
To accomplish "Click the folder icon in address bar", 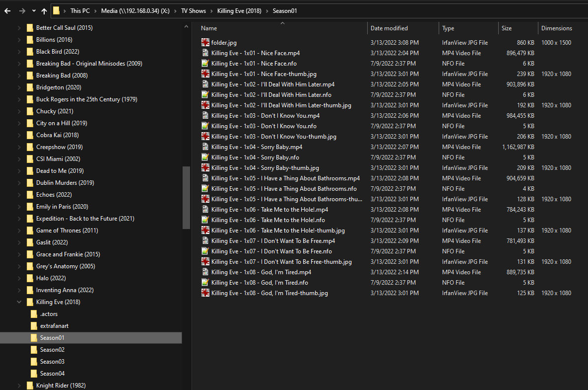I will click(56, 10).
